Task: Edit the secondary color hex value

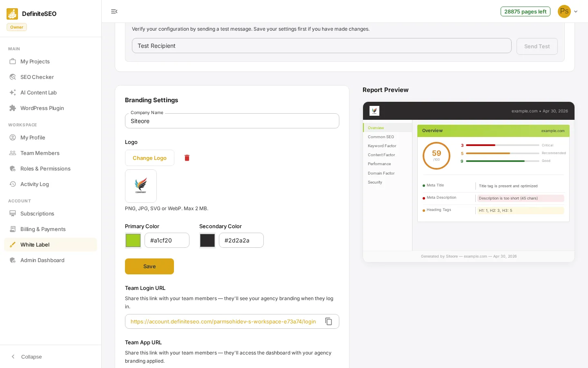Action: [x=241, y=240]
